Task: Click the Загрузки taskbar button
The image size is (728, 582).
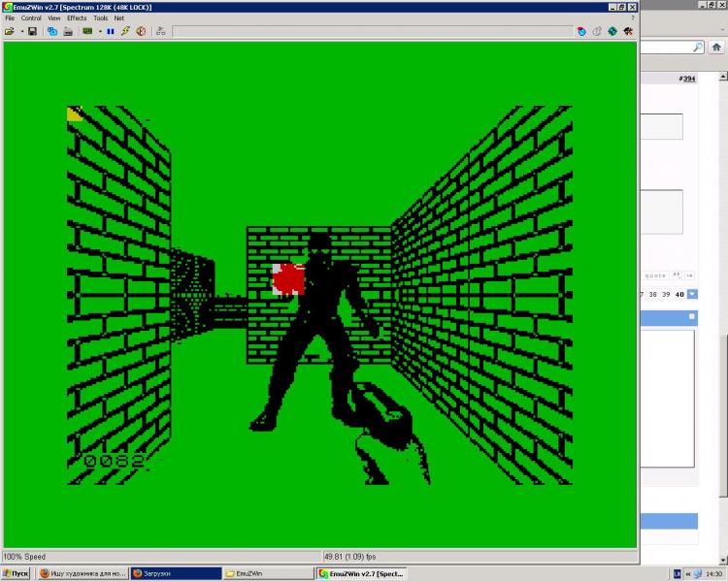Action: pos(175,574)
